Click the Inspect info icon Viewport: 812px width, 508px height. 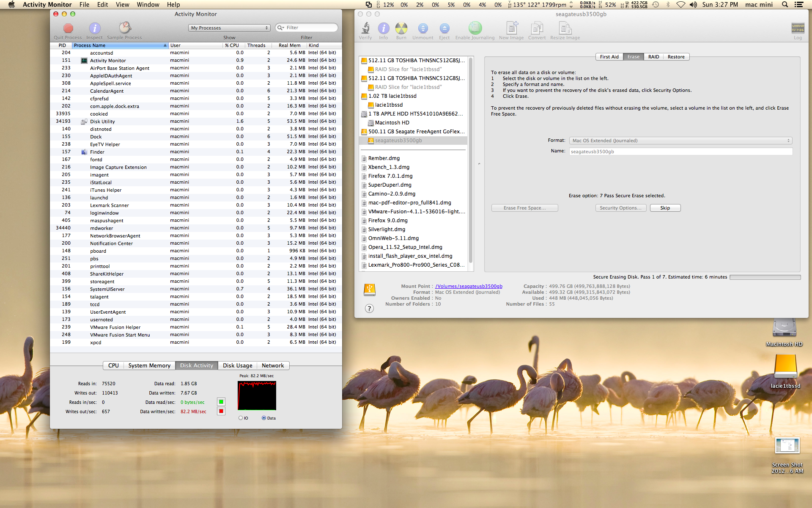[x=94, y=28]
